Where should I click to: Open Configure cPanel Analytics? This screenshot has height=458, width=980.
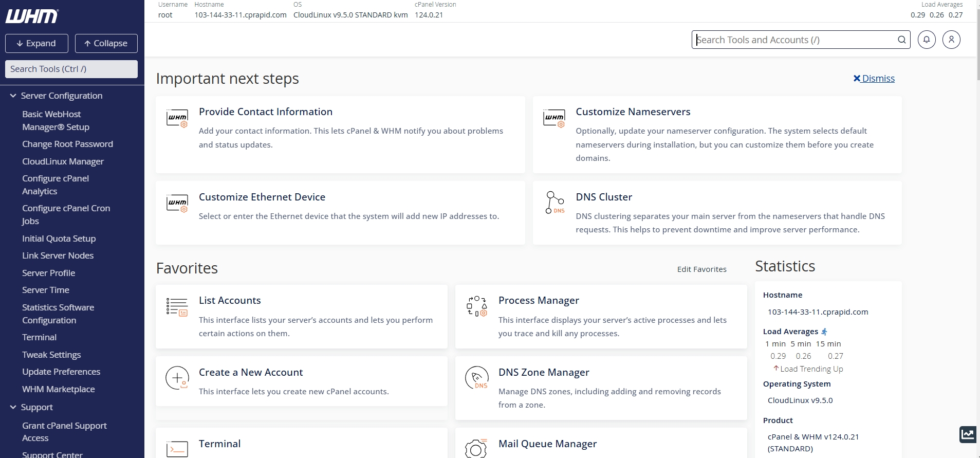click(56, 185)
